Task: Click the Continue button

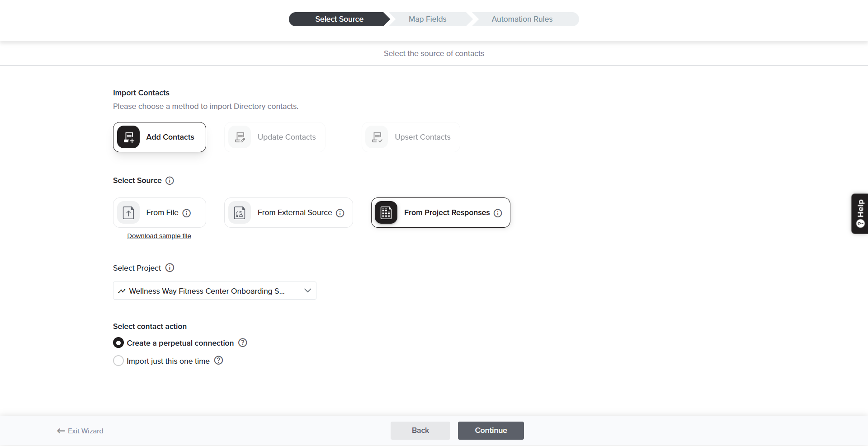Action: coord(491,430)
